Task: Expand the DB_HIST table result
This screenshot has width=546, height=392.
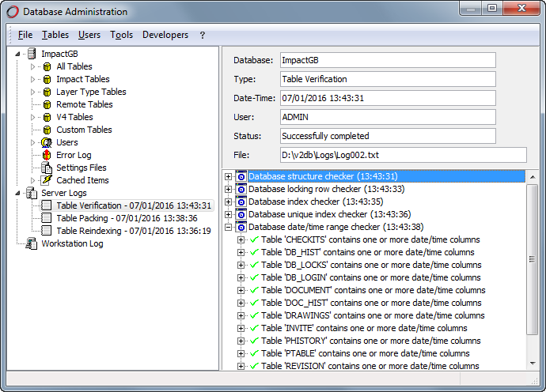Action: (x=241, y=252)
